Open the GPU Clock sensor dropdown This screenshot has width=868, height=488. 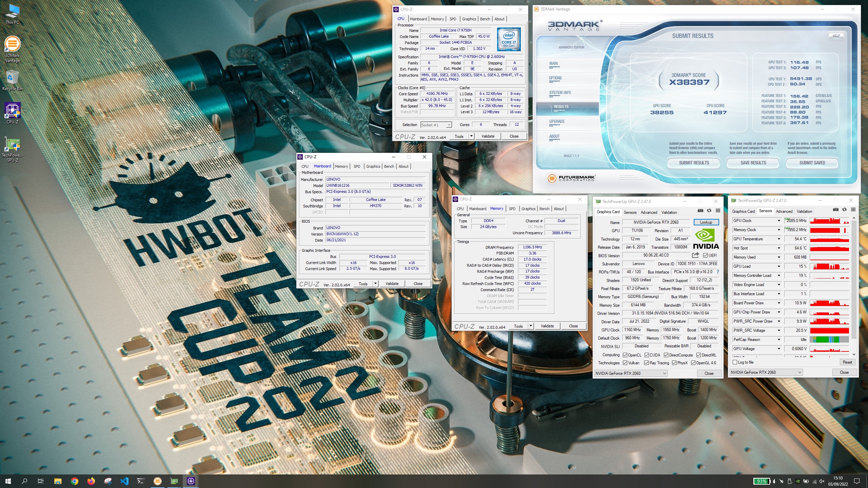pos(779,221)
